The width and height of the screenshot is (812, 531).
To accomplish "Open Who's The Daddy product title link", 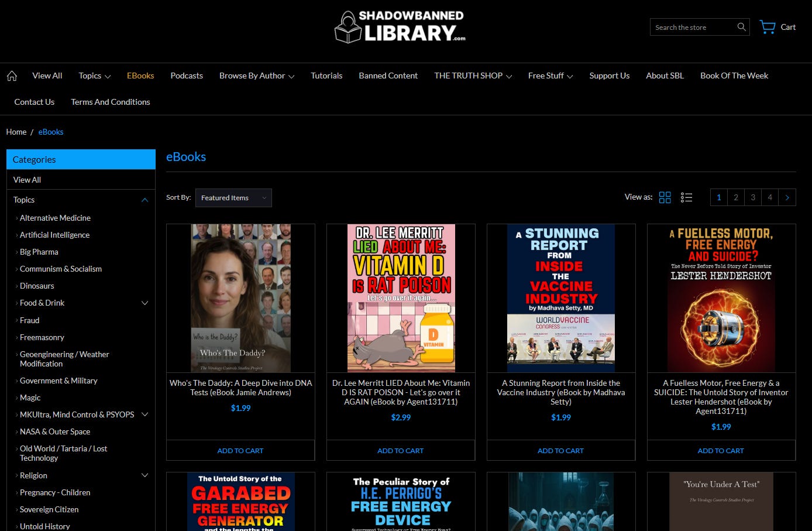I will 240,388.
